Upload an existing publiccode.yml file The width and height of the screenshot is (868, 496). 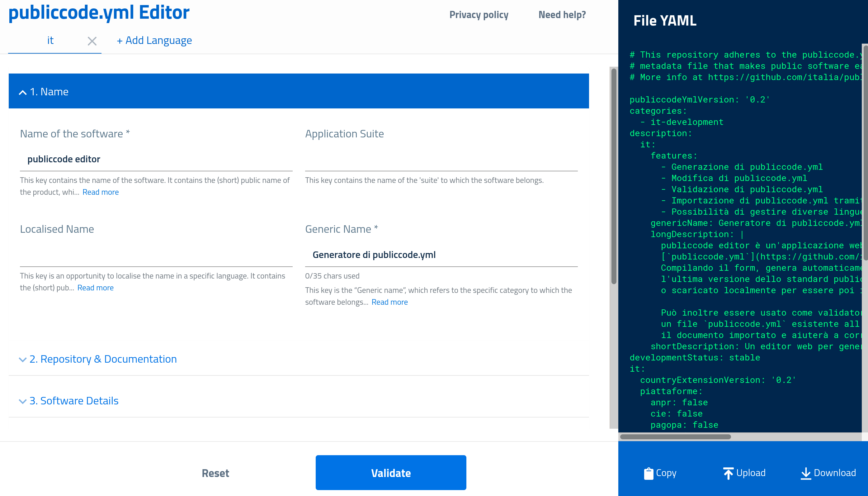click(x=745, y=473)
